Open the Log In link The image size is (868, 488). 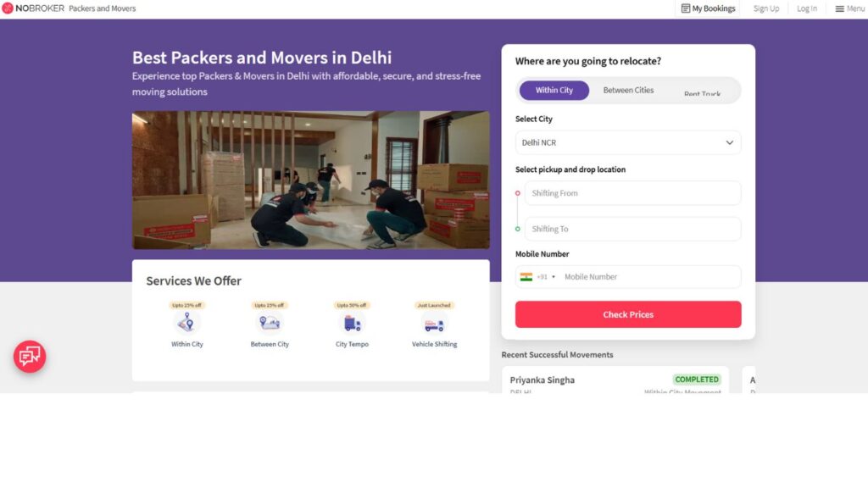pos(807,8)
